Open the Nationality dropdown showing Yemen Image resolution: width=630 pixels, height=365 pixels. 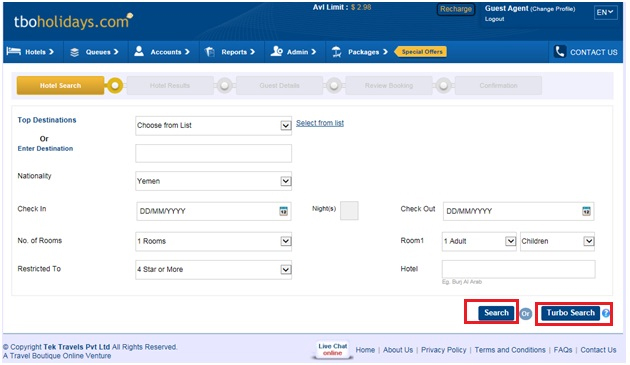tap(213, 181)
